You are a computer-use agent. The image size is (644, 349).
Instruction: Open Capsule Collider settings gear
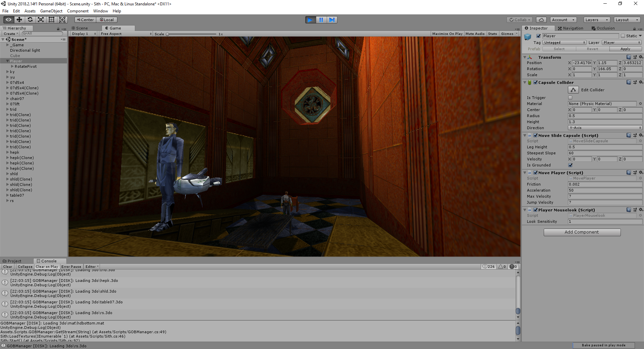coord(641,83)
